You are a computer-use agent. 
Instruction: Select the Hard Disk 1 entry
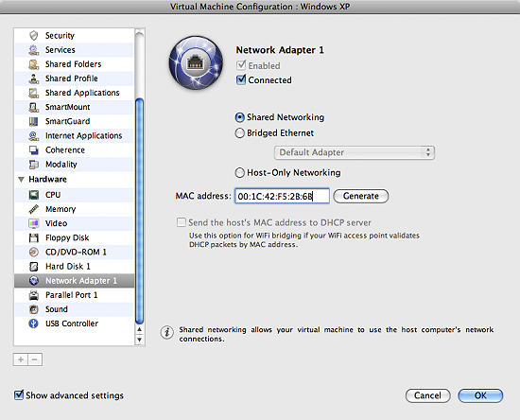tap(75, 267)
